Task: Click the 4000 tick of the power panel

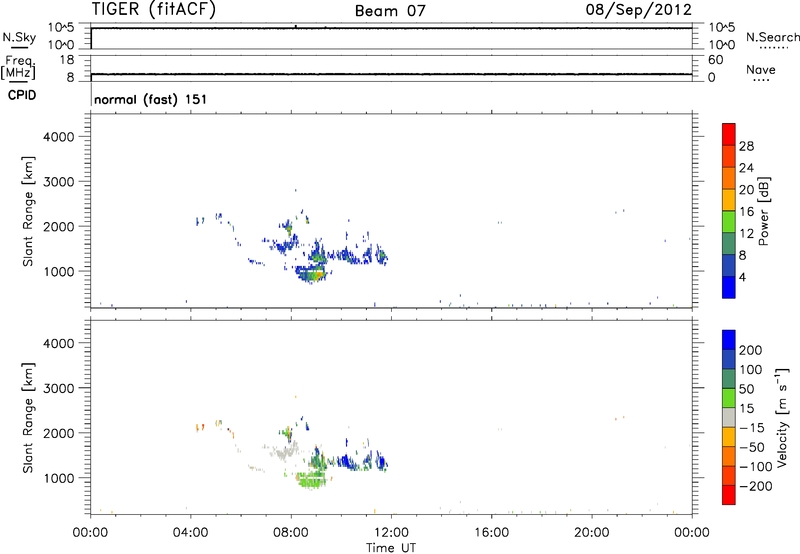Action: pyautogui.click(x=59, y=137)
